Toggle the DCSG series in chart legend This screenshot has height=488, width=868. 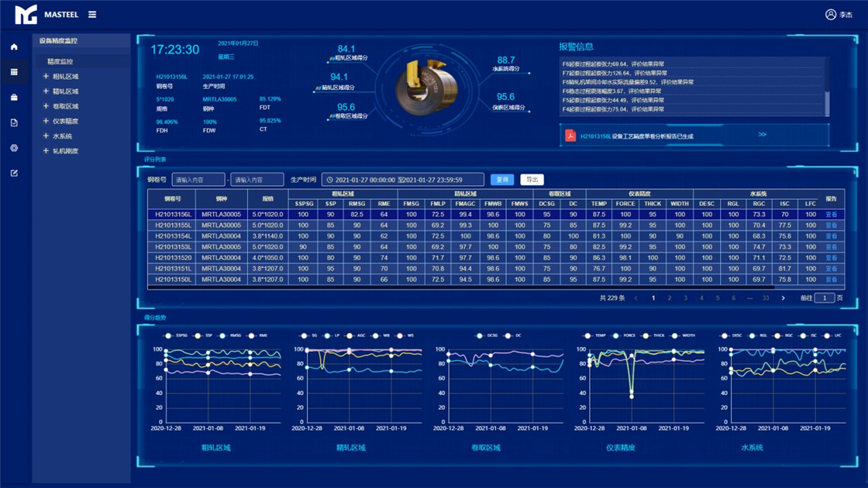(480, 336)
